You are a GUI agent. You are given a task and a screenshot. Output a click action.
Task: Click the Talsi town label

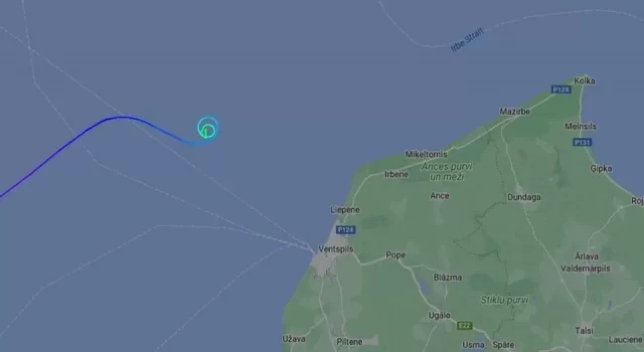click(x=584, y=330)
